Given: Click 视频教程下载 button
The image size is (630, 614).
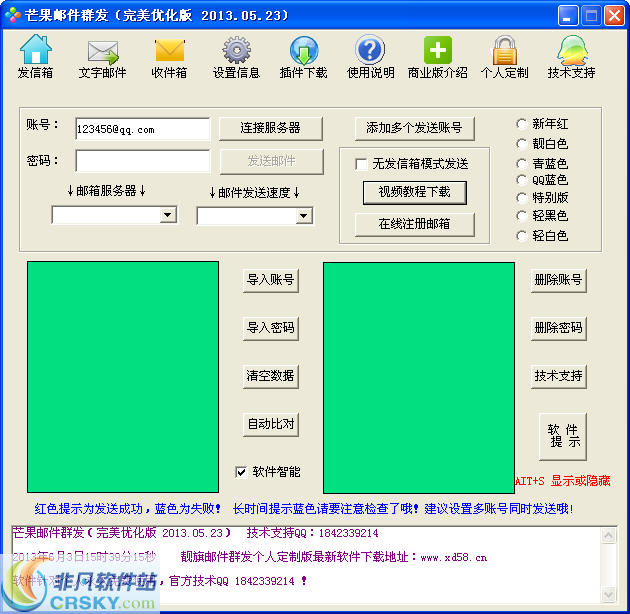Looking at the screenshot, I should coord(415,192).
